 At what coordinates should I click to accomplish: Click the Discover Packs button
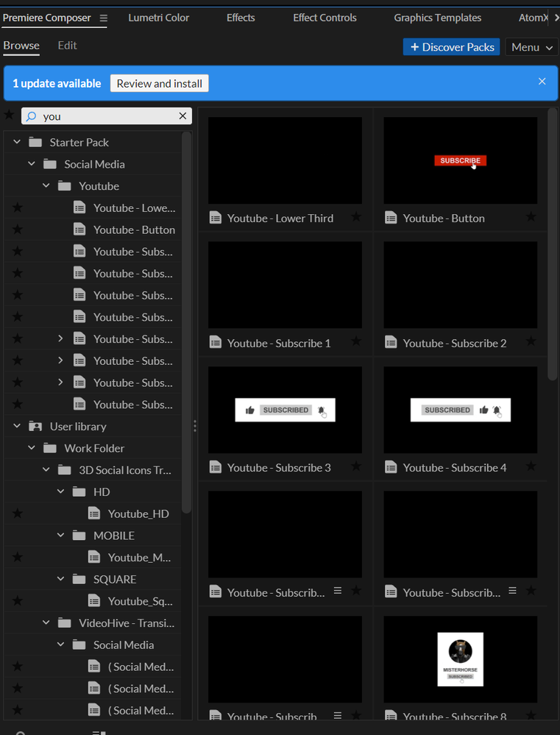pyautogui.click(x=451, y=47)
